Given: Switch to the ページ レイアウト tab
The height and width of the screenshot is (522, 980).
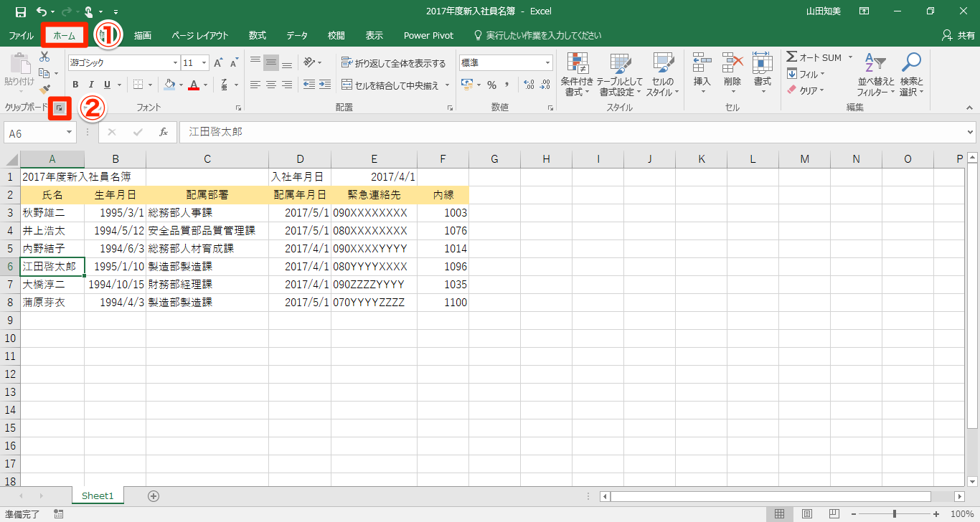Looking at the screenshot, I should pos(199,35).
